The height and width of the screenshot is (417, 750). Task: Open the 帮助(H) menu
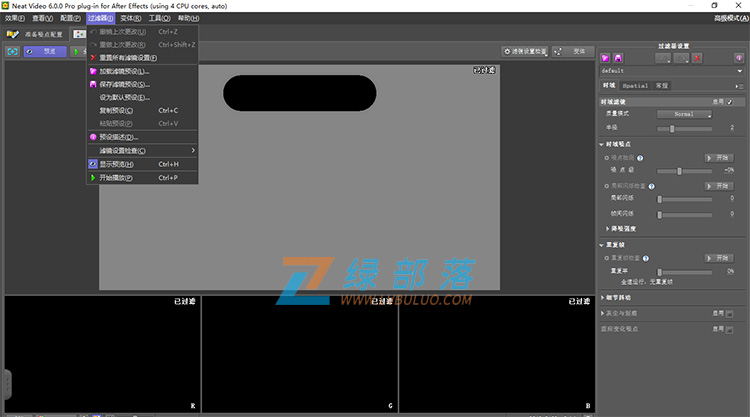point(188,18)
